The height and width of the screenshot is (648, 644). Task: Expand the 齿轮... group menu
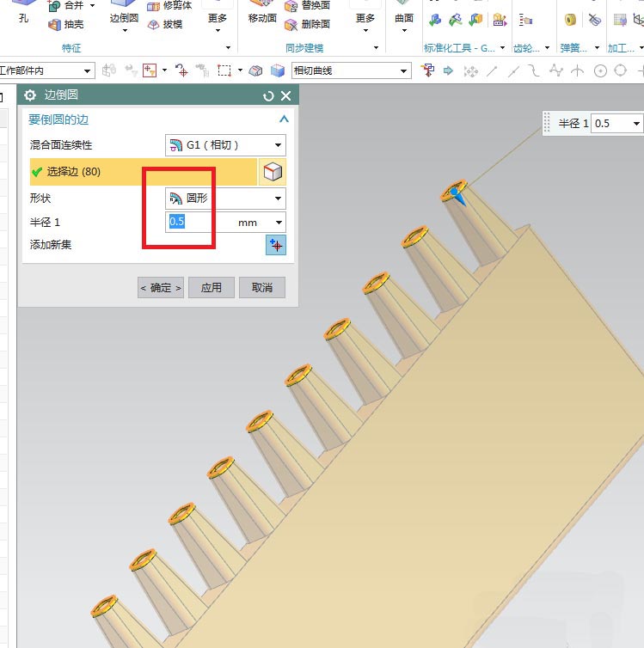[x=548, y=48]
